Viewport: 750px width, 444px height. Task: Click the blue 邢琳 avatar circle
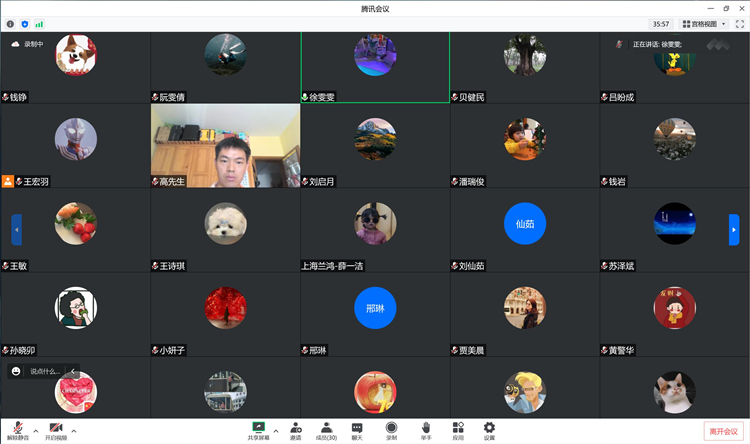(375, 308)
